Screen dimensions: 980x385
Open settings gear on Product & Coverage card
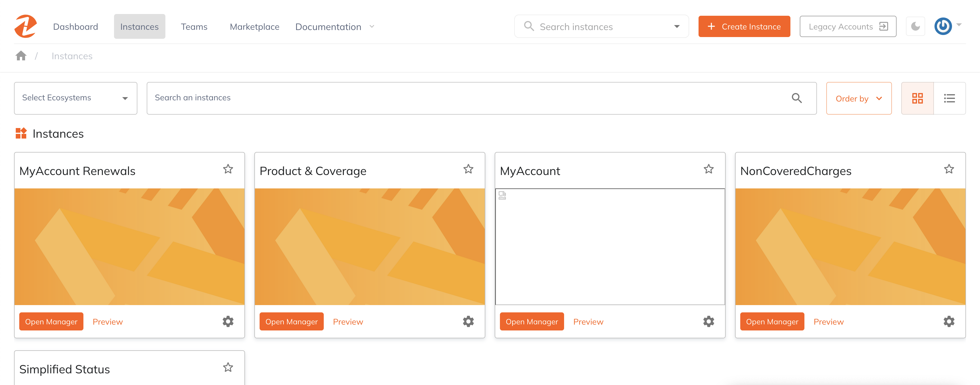click(x=468, y=321)
